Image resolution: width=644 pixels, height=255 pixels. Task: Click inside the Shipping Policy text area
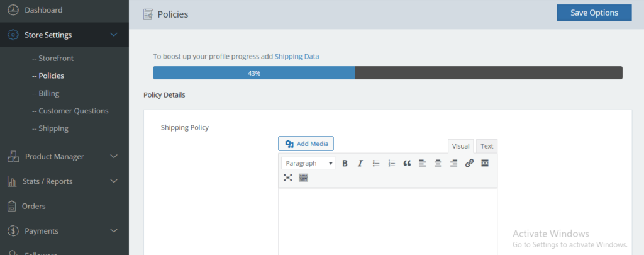pos(387,220)
